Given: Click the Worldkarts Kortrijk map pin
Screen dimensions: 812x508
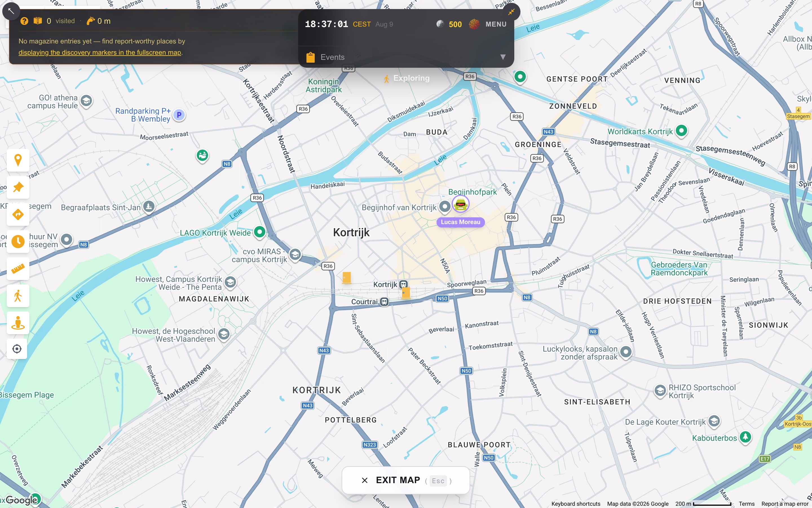Looking at the screenshot, I should (x=681, y=131).
